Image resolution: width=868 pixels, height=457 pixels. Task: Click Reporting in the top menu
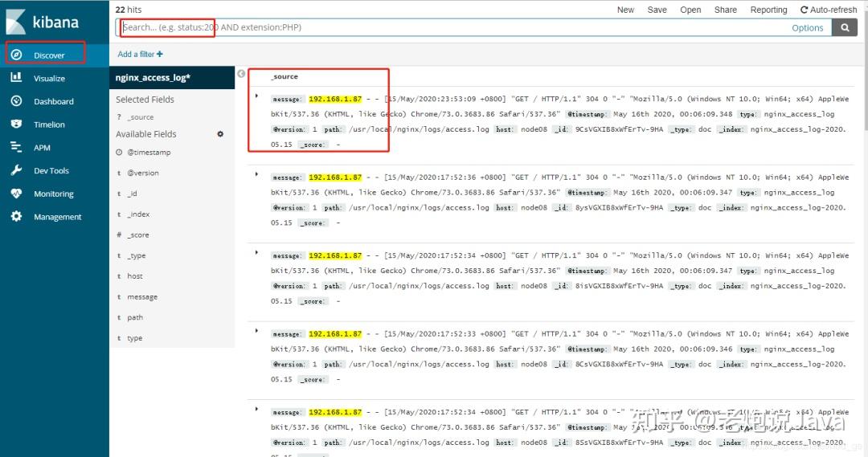point(768,10)
